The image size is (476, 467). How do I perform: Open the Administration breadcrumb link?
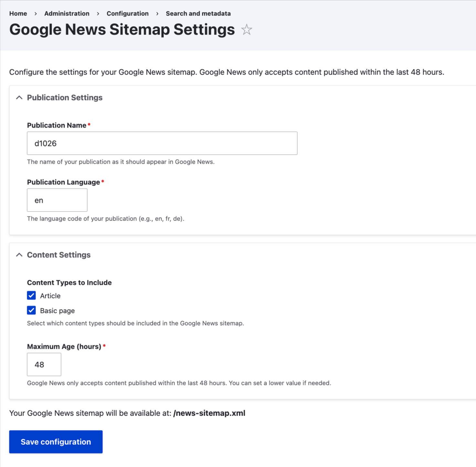(x=67, y=14)
